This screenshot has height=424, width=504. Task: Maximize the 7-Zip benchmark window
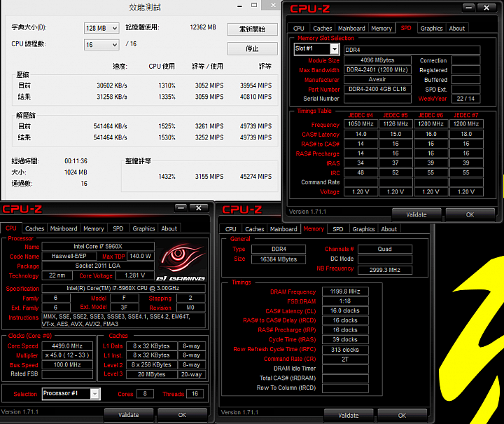[x=254, y=5]
